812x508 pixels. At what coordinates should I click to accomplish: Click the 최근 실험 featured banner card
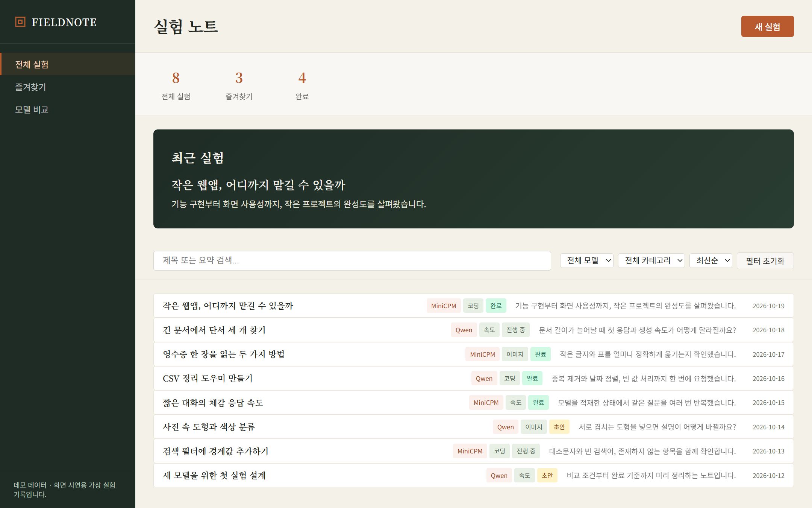(473, 179)
